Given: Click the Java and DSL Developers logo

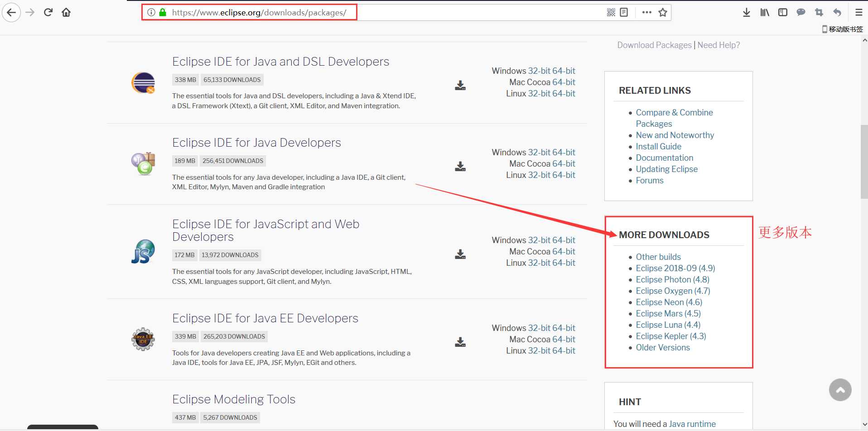Looking at the screenshot, I should (x=143, y=83).
